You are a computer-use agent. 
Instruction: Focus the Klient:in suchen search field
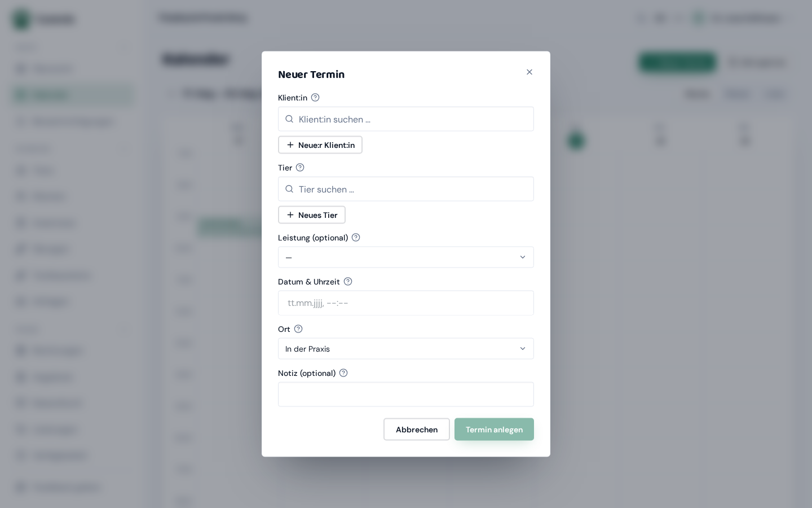(406, 119)
